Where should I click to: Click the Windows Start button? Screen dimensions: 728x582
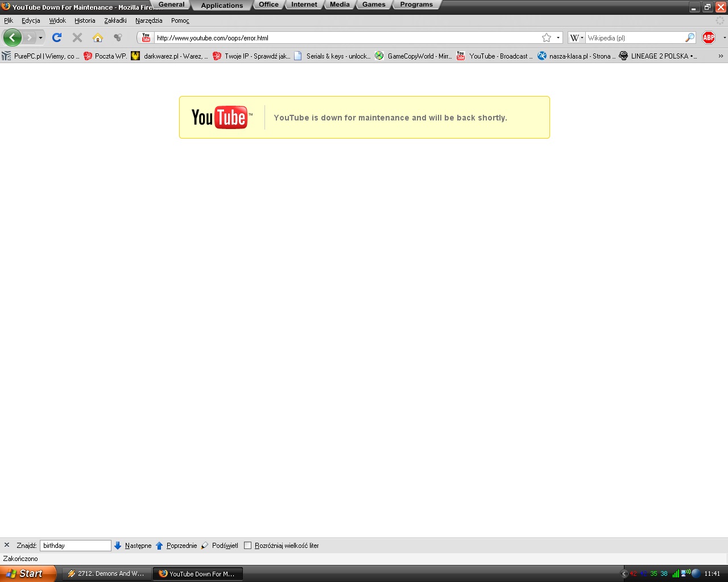pos(27,573)
